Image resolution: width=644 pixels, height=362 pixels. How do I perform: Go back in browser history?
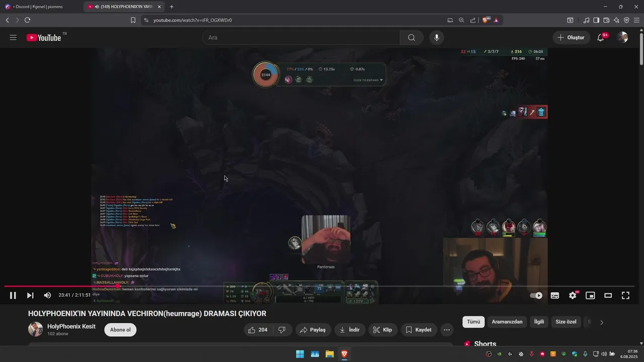tap(7, 20)
